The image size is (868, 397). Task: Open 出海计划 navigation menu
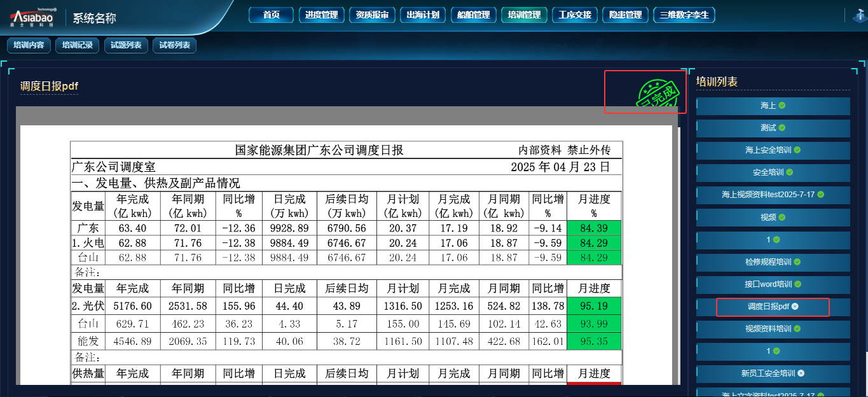click(x=423, y=15)
